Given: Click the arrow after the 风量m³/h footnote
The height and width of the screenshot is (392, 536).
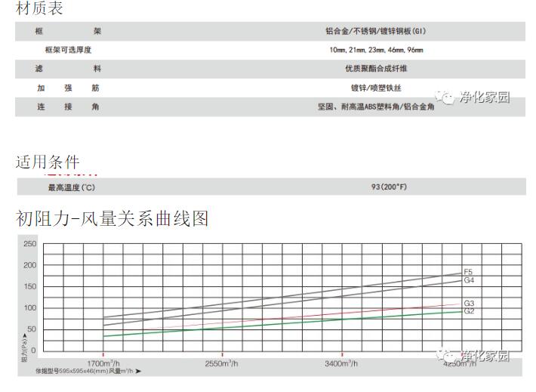Looking at the screenshot, I should point(138,372).
